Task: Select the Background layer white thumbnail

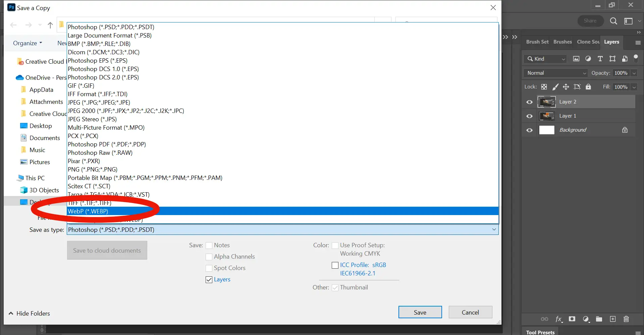Action: 547,130
